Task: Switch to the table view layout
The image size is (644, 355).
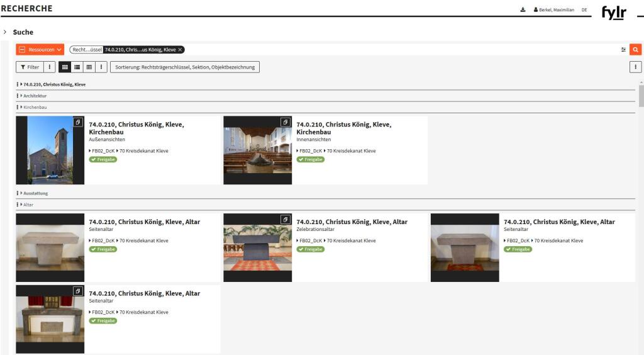Action: pos(89,67)
